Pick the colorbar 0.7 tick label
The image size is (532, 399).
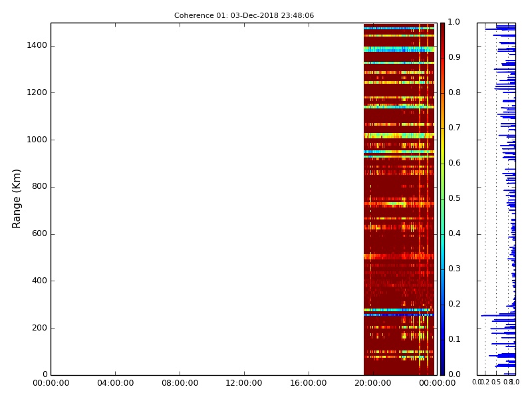point(454,128)
